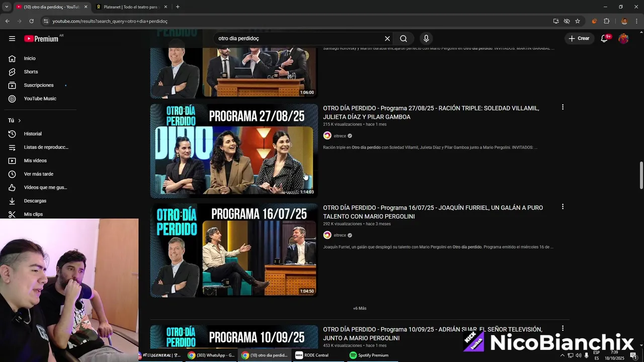
Task: Open eltrece channel under the 16/07/25 video
Action: click(340, 235)
